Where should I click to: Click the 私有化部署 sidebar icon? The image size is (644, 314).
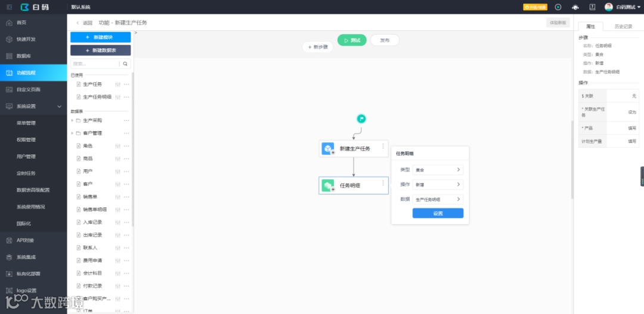coord(9,273)
